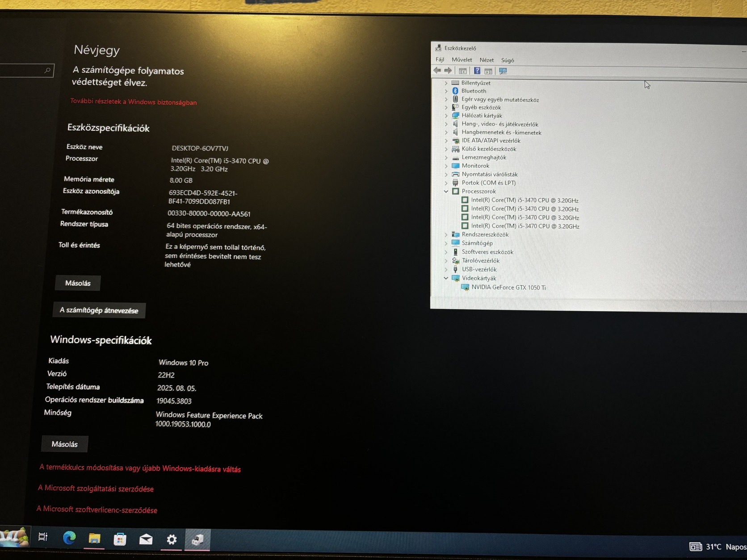Click Másolás under Eszközspecifikációk
Viewport: 747px width, 560px height.
click(78, 283)
